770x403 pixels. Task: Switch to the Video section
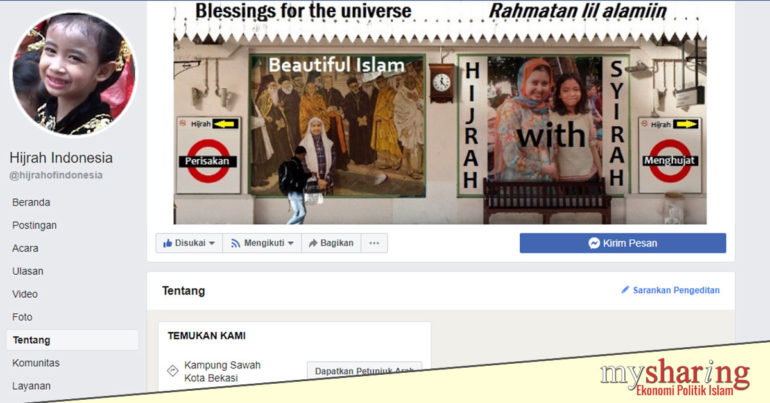[25, 294]
